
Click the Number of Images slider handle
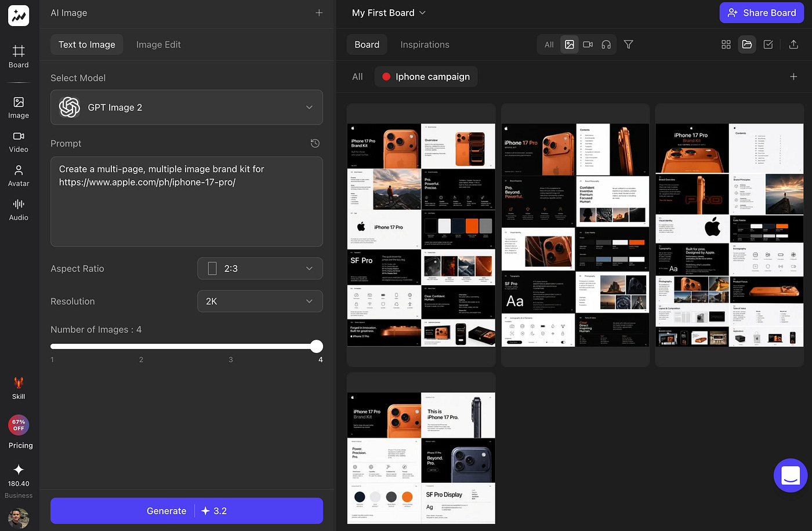pos(316,347)
